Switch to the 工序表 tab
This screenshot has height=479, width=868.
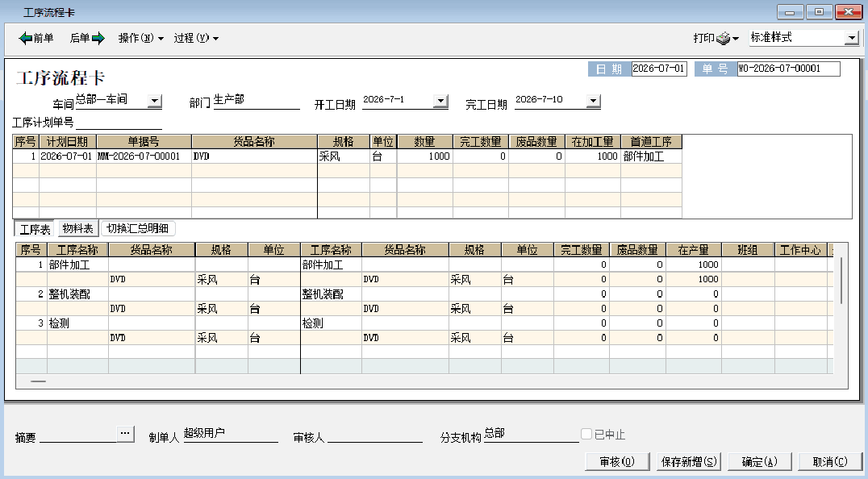pos(35,229)
